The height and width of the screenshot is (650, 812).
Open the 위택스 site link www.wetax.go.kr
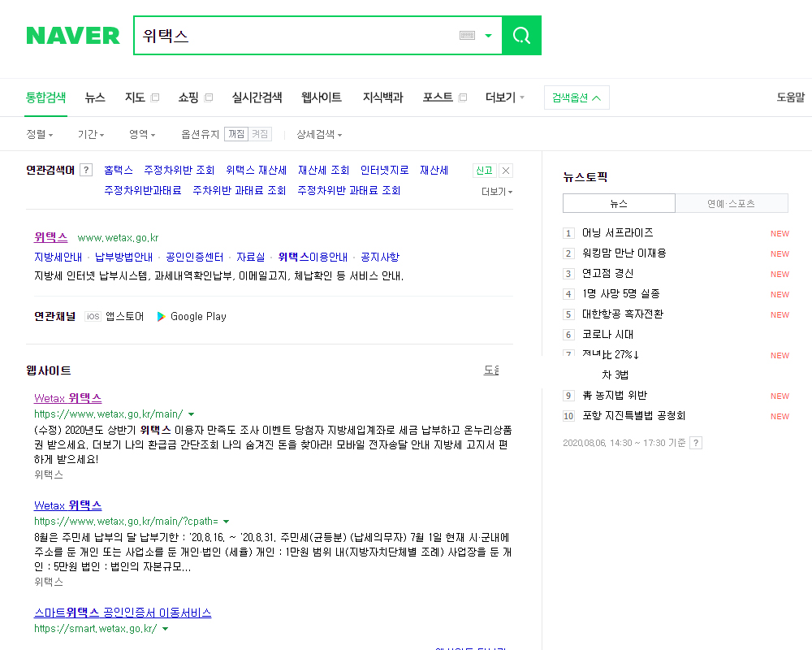[x=50, y=237]
